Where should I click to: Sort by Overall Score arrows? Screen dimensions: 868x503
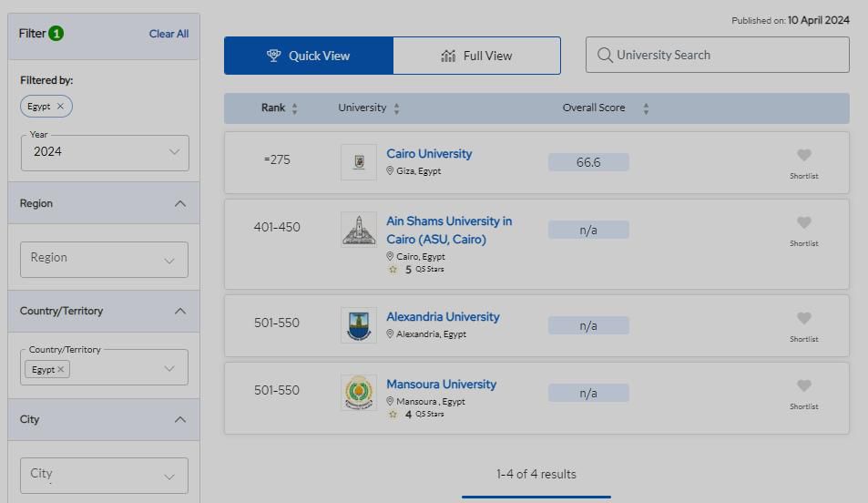tap(646, 108)
